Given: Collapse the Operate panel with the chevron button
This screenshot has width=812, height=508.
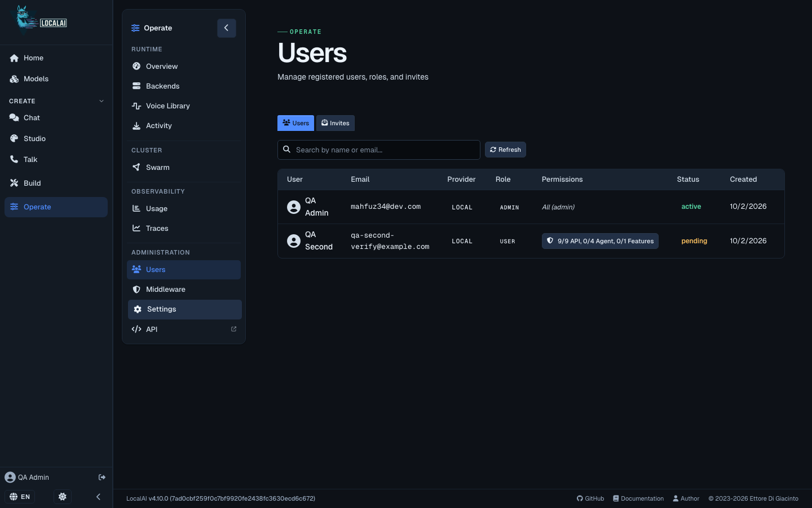Looking at the screenshot, I should 227,28.
